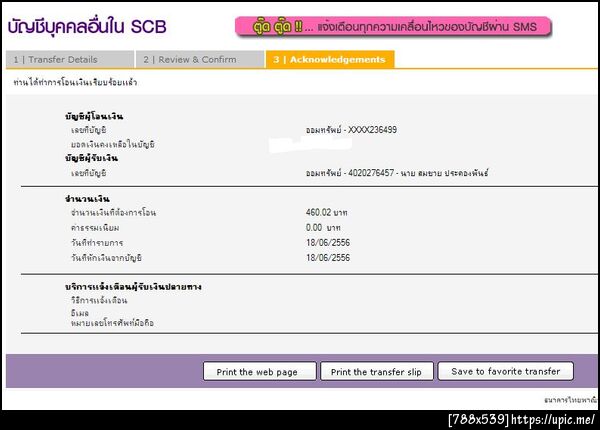Click the 'วันที่หักเงินจากบัญชี' label
Viewport: 600px width, 430px height.
coord(106,258)
